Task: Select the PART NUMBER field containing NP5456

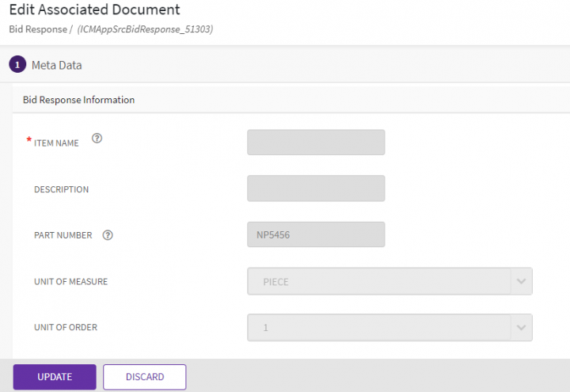Action: pyautogui.click(x=316, y=234)
